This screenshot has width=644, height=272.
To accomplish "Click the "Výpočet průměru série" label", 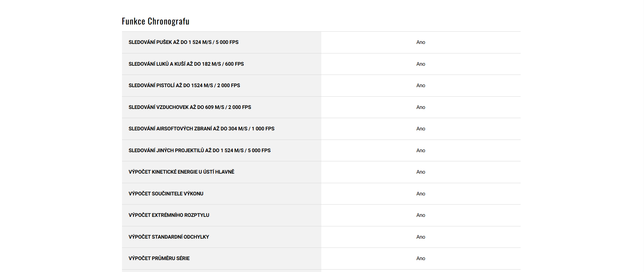I will pyautogui.click(x=159, y=258).
